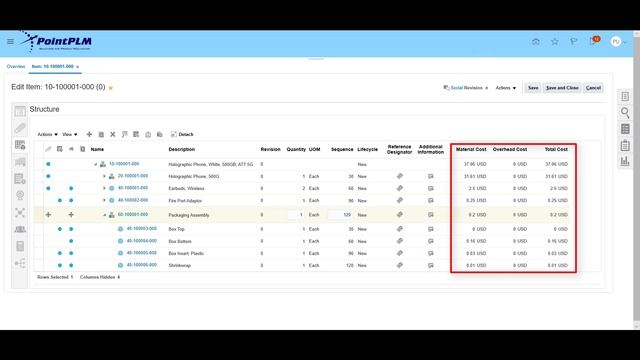Viewport: 640px width, 360px height.
Task: Open item link 40-100003-000 Box Top
Action: [141, 229]
